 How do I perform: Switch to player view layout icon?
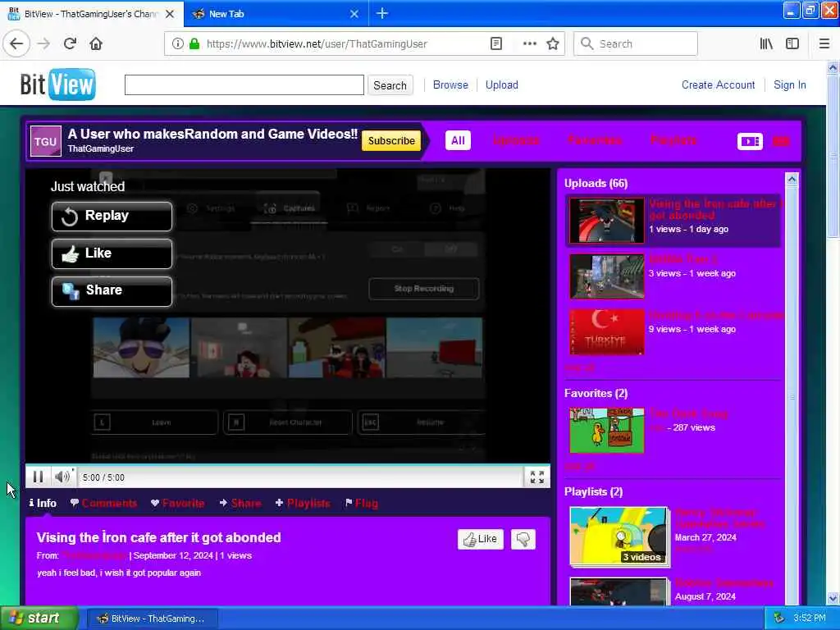[x=750, y=141]
